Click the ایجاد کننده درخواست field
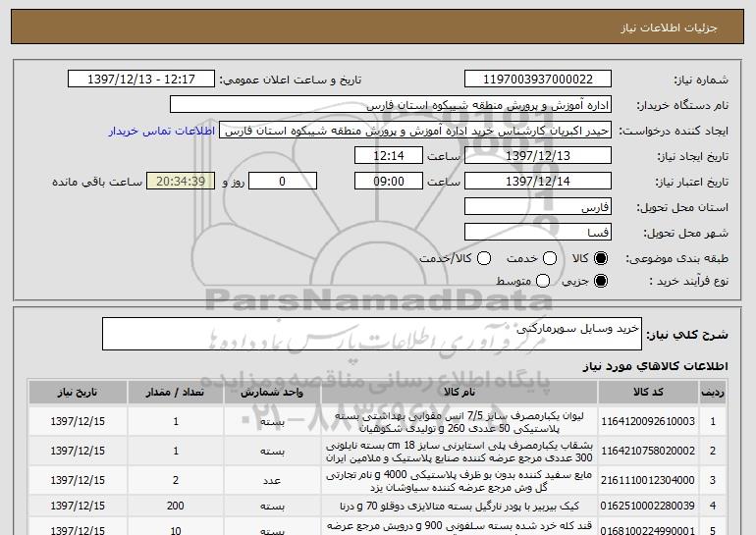756x535 pixels. click(x=415, y=131)
